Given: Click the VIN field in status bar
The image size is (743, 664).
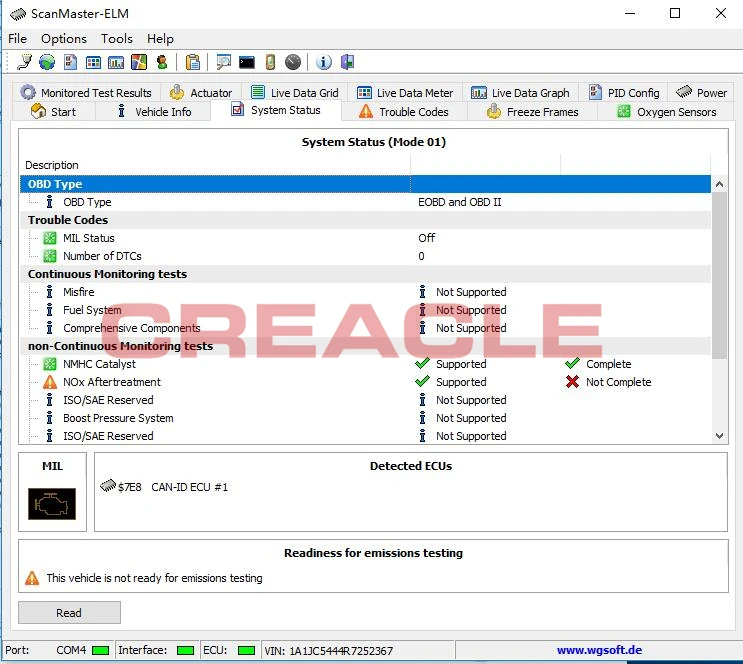Looking at the screenshot, I should click(358, 650).
